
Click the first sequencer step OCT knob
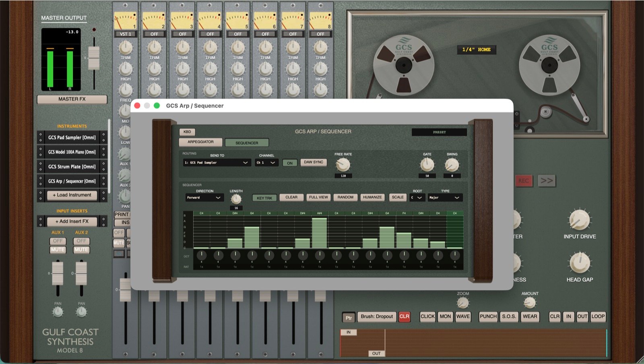(202, 255)
